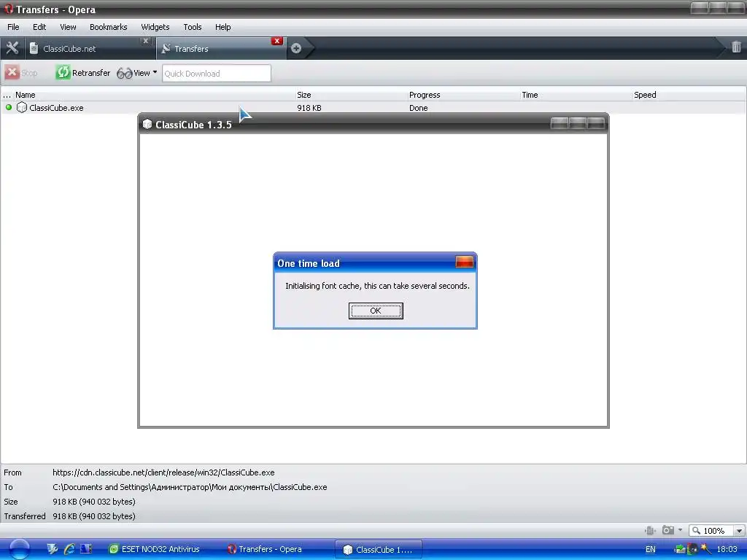Screen dimensions: 747x560
Task: Open the Bookmarks menu
Action: click(109, 27)
